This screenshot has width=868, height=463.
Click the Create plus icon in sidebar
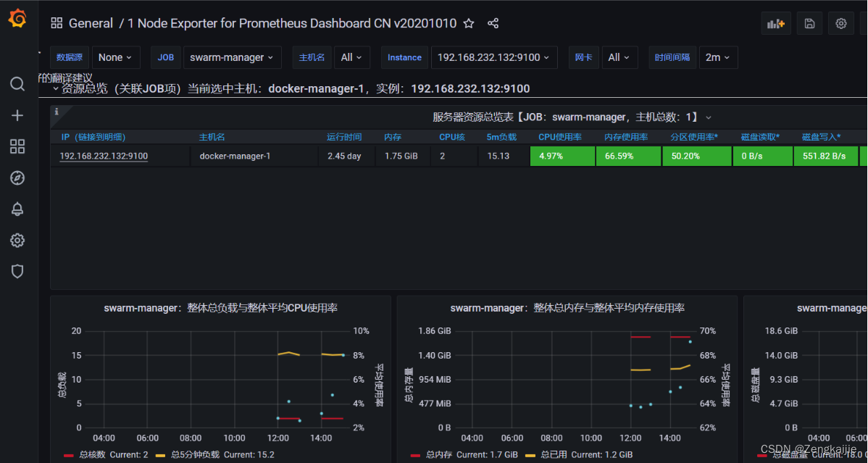(x=17, y=115)
